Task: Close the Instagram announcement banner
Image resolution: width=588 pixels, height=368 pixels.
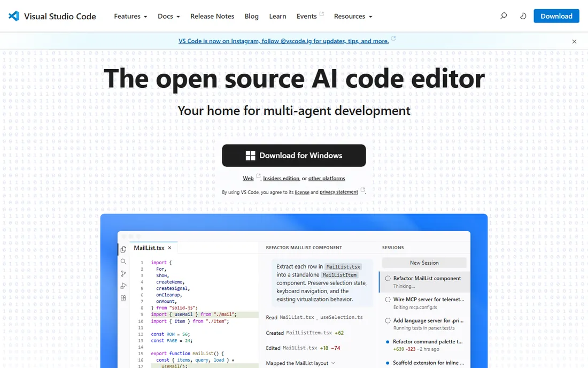Action: coord(574,42)
